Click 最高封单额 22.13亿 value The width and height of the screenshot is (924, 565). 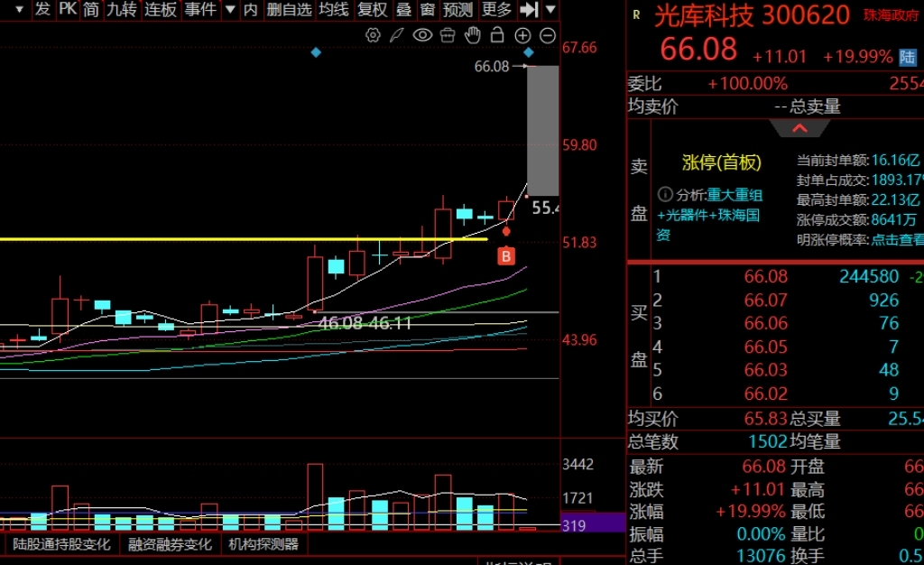tap(895, 199)
